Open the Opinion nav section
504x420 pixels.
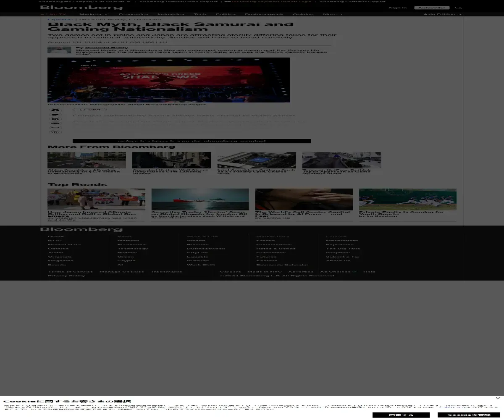(x=303, y=14)
